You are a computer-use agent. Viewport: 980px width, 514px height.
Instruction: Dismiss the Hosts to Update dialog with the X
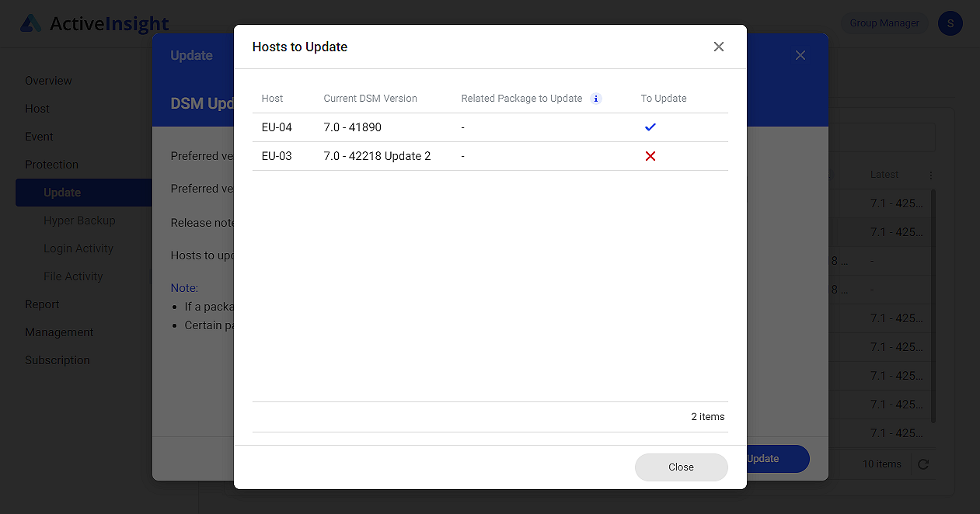coord(718,47)
